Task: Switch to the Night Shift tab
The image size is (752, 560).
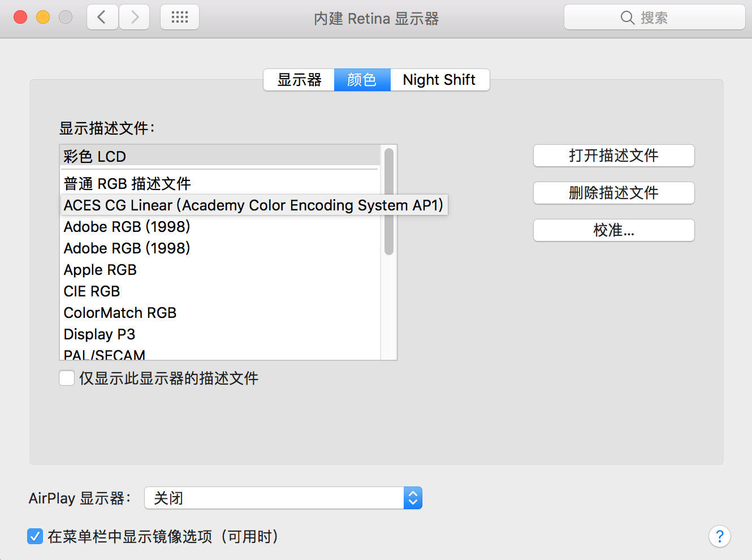Action: (x=439, y=80)
